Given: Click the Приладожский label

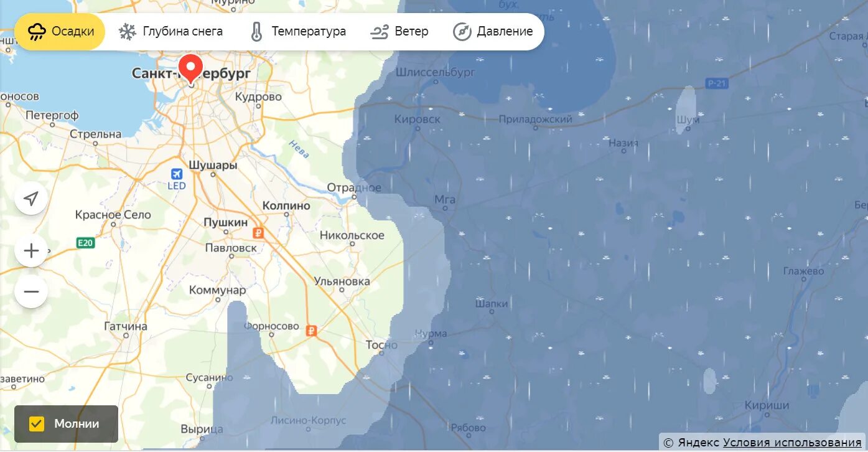Looking at the screenshot, I should [535, 119].
